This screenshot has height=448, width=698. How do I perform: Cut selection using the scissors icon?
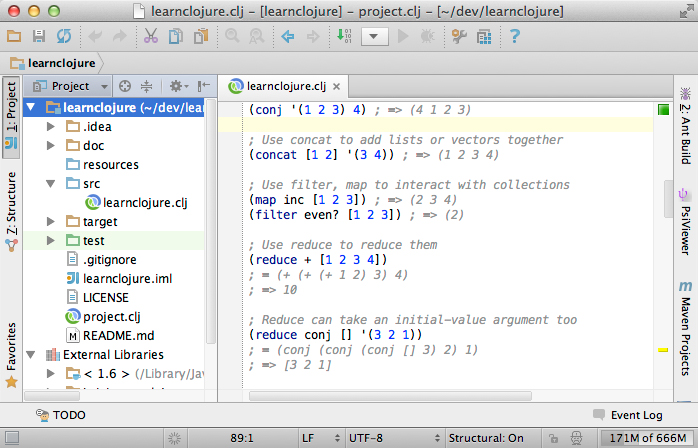(151, 36)
